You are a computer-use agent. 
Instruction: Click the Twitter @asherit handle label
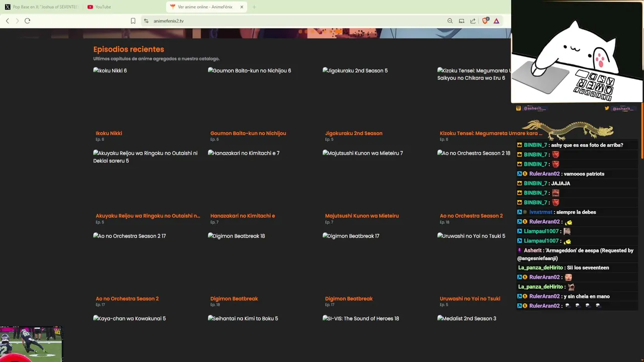tap(622, 109)
